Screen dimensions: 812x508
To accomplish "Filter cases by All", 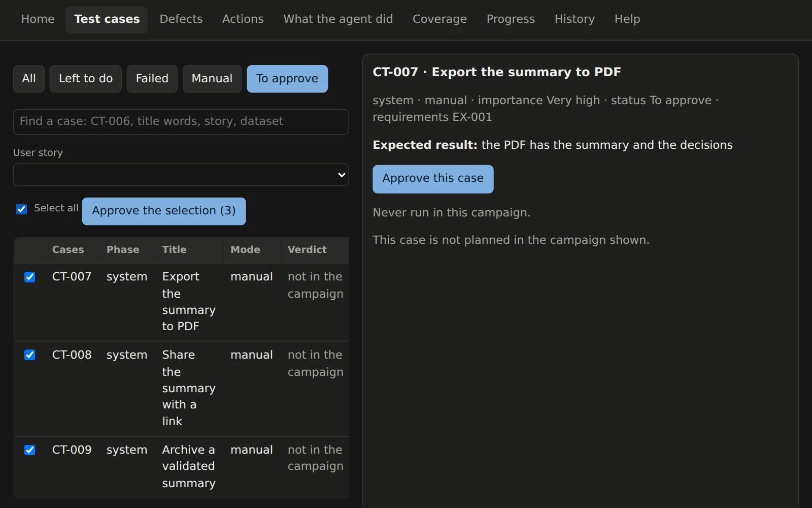I will (x=29, y=79).
